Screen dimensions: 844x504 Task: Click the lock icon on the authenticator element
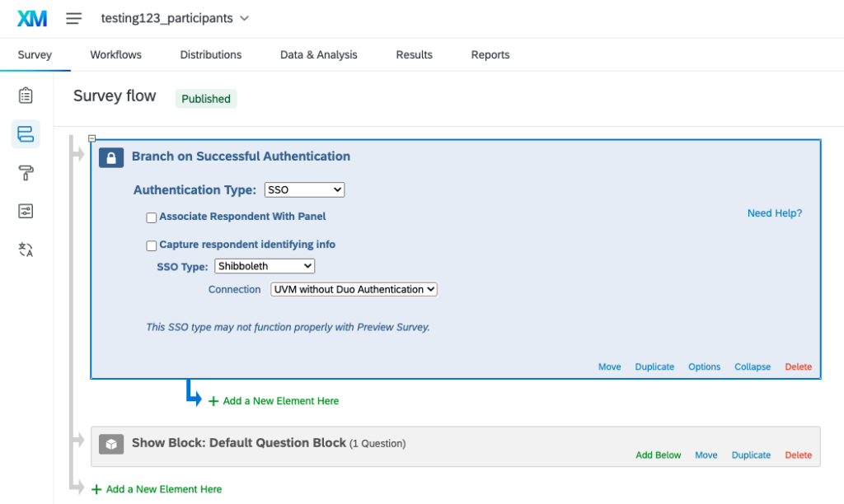(x=110, y=156)
